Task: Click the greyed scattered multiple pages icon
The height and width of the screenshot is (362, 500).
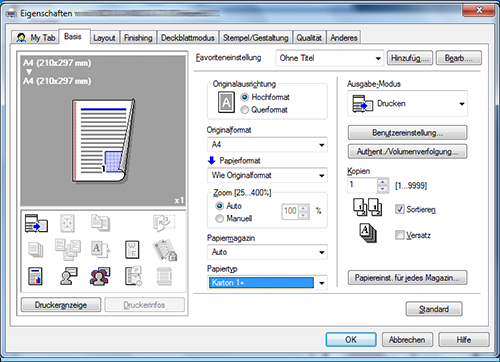Action: pyautogui.click(x=68, y=250)
